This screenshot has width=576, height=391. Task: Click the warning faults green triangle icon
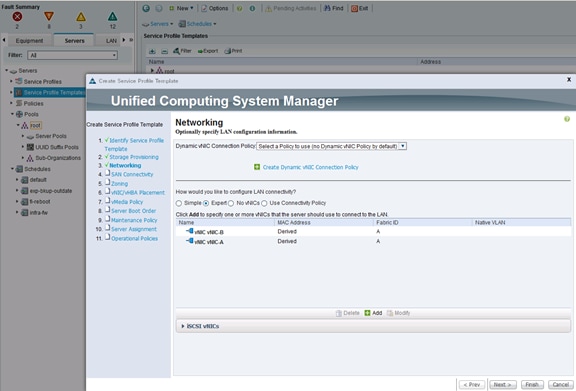[112, 17]
